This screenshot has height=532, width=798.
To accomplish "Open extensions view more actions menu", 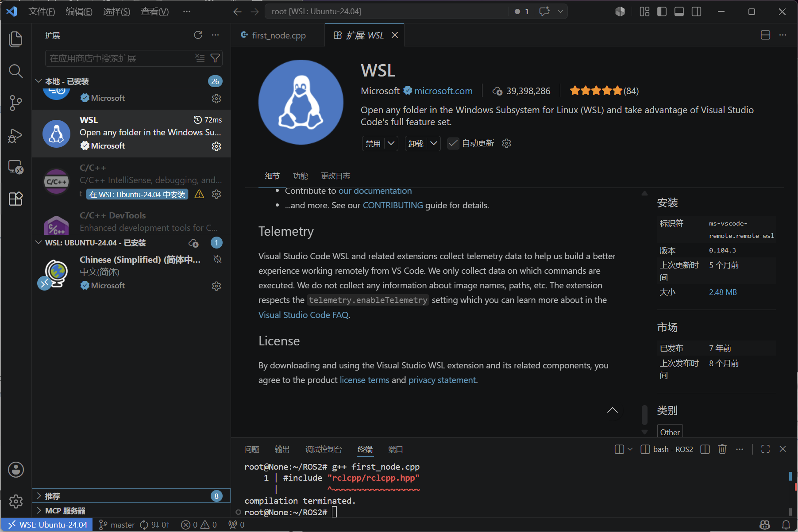I will tap(215, 35).
